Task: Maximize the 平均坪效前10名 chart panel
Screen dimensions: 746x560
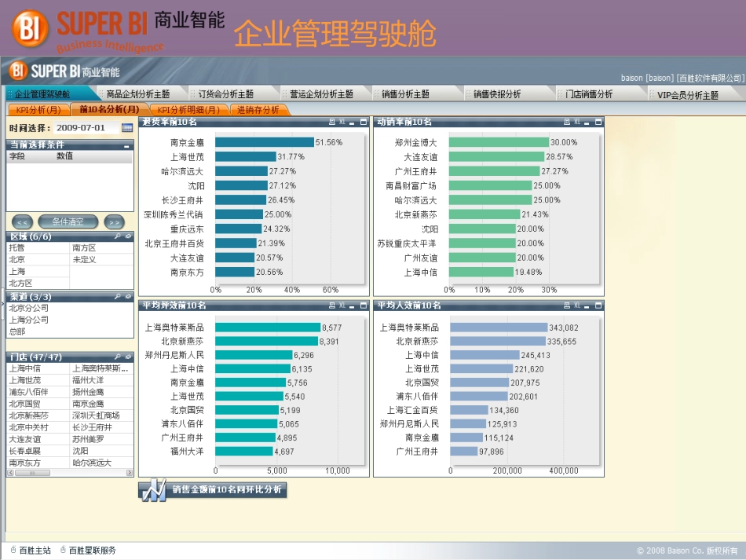Action: click(364, 306)
